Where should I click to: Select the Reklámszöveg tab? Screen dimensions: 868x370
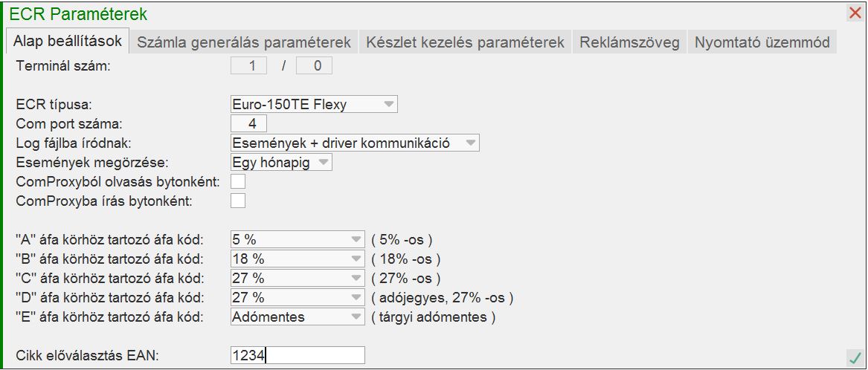click(630, 42)
